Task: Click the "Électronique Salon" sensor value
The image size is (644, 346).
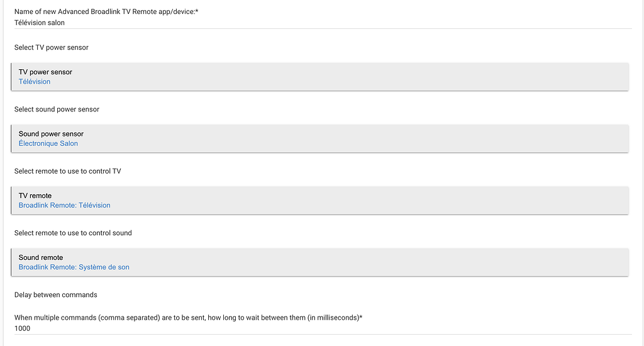Action: [x=48, y=143]
